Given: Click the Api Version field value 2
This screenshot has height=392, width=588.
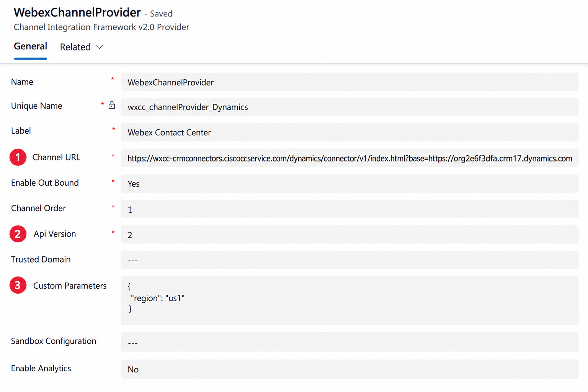Looking at the screenshot, I should pos(350,234).
